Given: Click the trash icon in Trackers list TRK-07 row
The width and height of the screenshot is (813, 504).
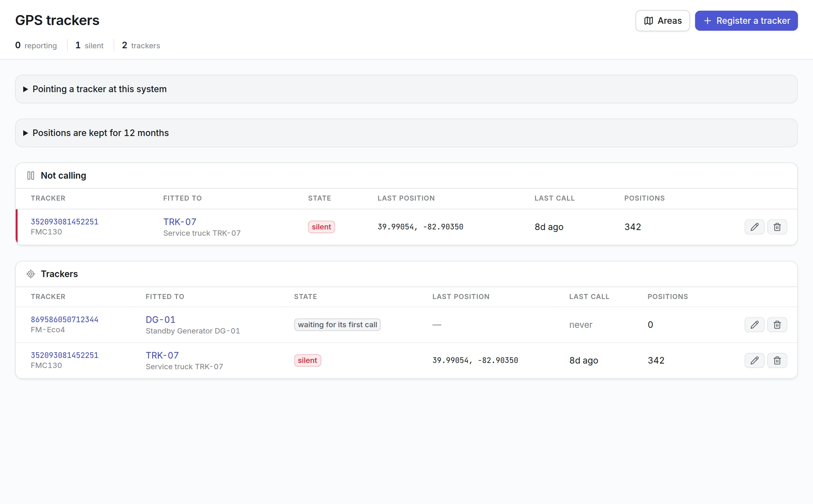Looking at the screenshot, I should [x=777, y=360].
